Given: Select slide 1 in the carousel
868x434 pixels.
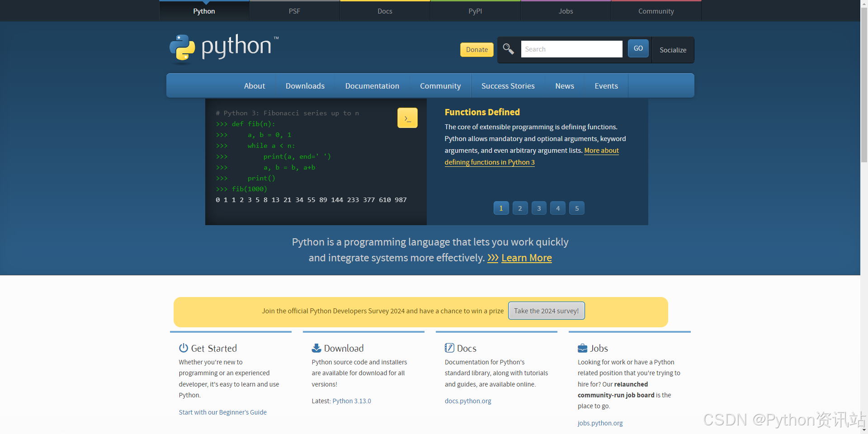Looking at the screenshot, I should [501, 208].
